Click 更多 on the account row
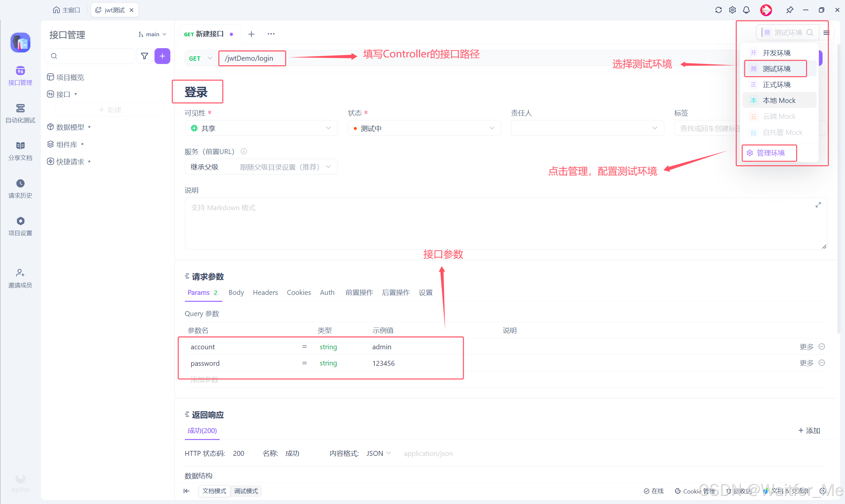845x504 pixels. (806, 347)
